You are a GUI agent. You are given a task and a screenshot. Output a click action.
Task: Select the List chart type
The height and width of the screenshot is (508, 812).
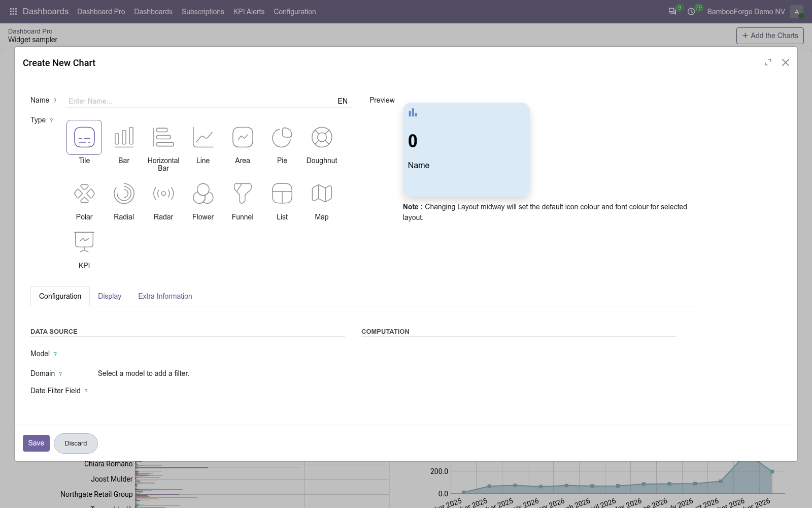pos(282,194)
